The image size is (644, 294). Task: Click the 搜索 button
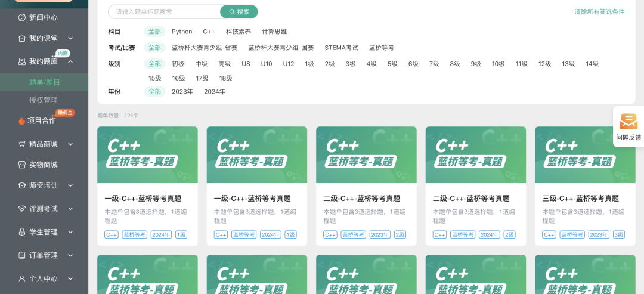click(239, 12)
